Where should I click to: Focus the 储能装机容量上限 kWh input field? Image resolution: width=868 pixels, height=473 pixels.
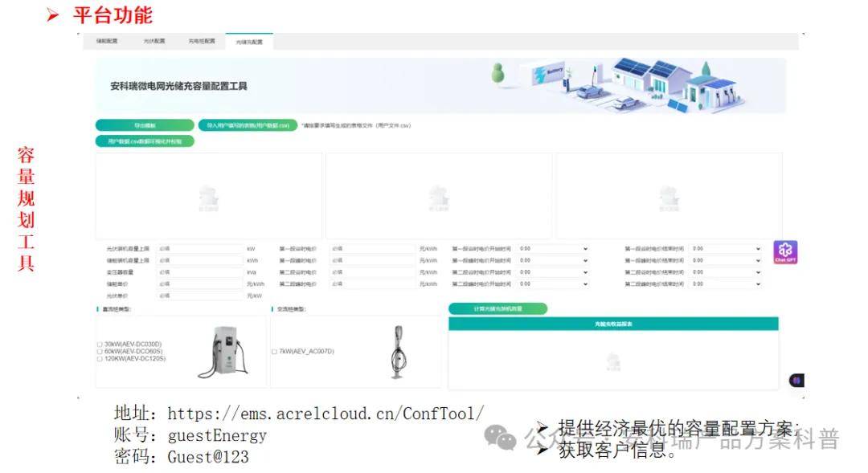tap(200, 260)
